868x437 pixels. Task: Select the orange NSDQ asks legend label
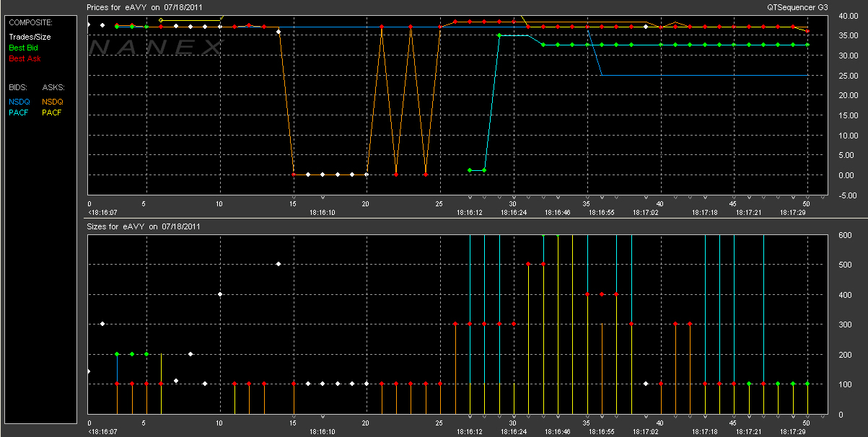tap(53, 102)
